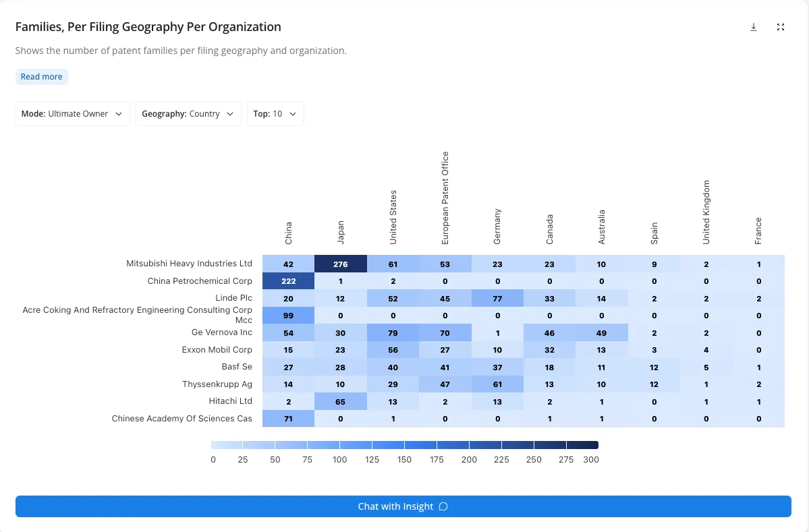This screenshot has width=809, height=532.
Task: Open the Top: 10 dropdown
Action: coord(275,113)
